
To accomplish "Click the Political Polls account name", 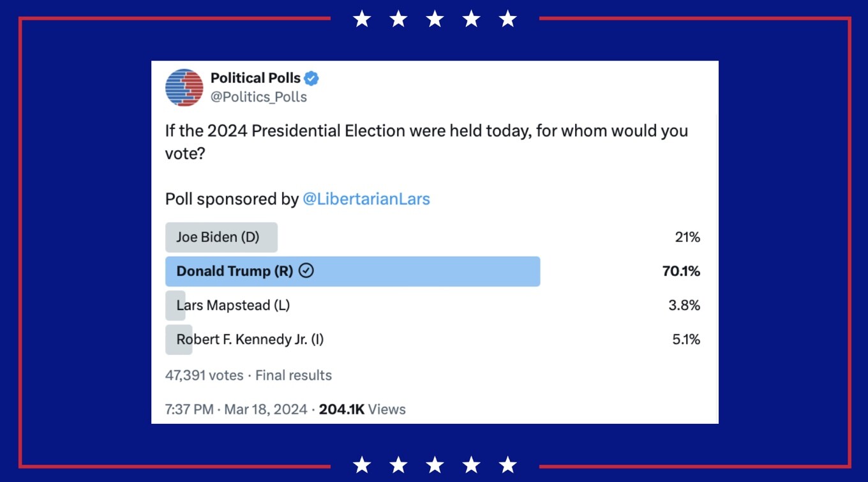I will (255, 78).
